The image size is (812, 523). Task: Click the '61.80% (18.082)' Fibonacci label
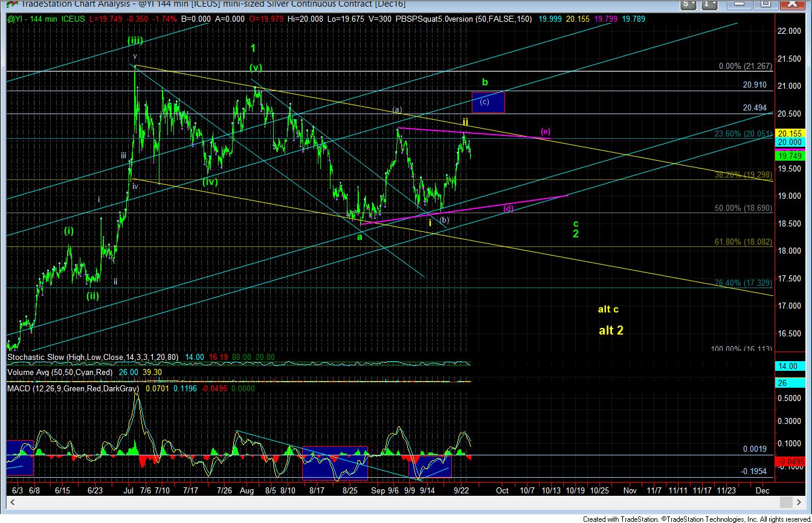743,242
